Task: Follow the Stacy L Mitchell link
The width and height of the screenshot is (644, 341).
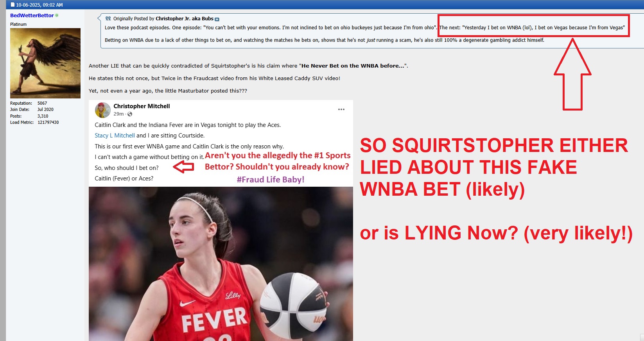Action: pyautogui.click(x=115, y=136)
